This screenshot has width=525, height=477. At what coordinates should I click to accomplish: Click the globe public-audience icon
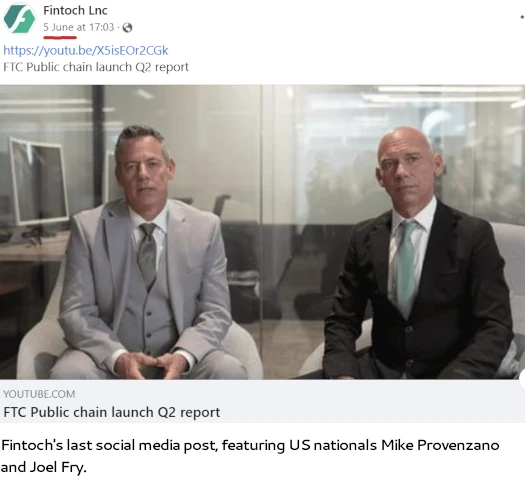[x=127, y=27]
